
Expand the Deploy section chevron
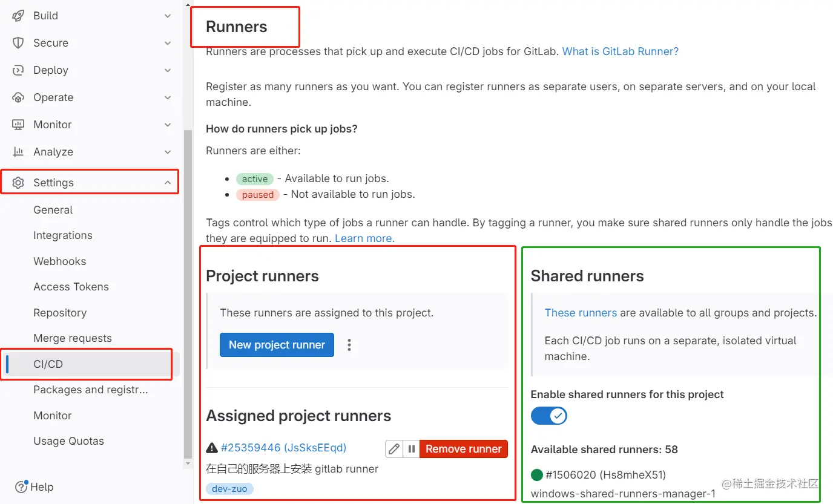[168, 70]
